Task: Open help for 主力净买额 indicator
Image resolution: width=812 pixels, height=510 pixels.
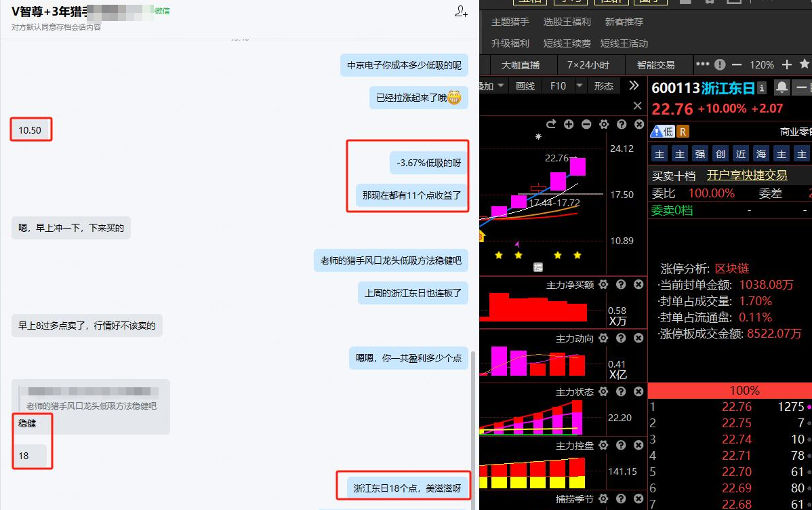Action: [x=621, y=285]
